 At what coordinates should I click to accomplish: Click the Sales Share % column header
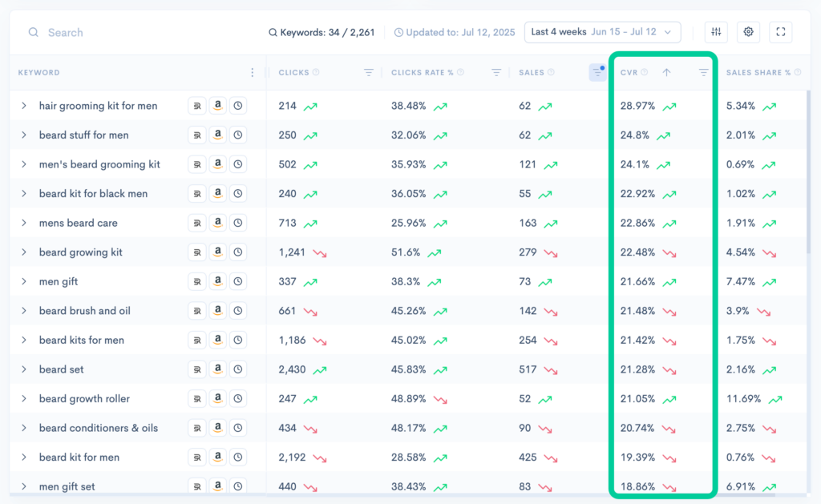(x=758, y=72)
